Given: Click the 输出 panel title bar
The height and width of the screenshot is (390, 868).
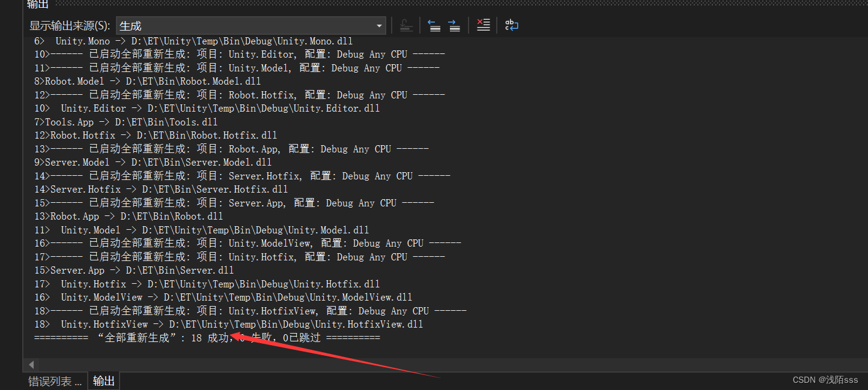Looking at the screenshot, I should (x=37, y=4).
